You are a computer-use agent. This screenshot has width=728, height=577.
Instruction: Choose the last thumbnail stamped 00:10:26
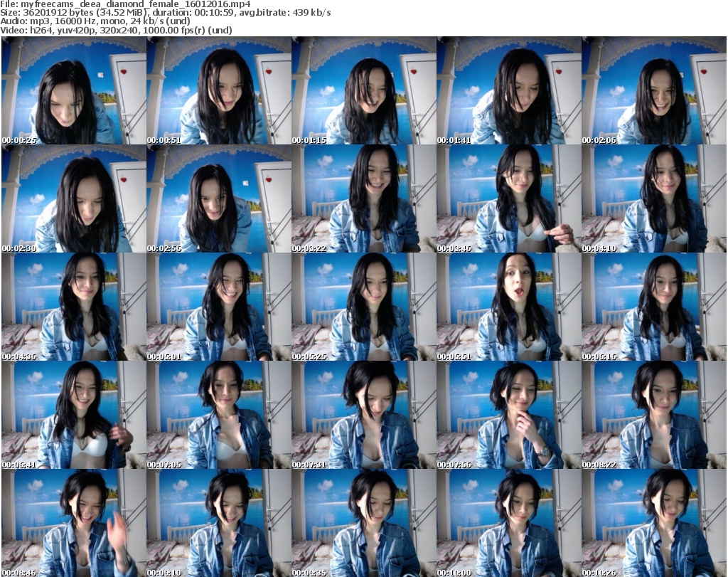(x=654, y=523)
